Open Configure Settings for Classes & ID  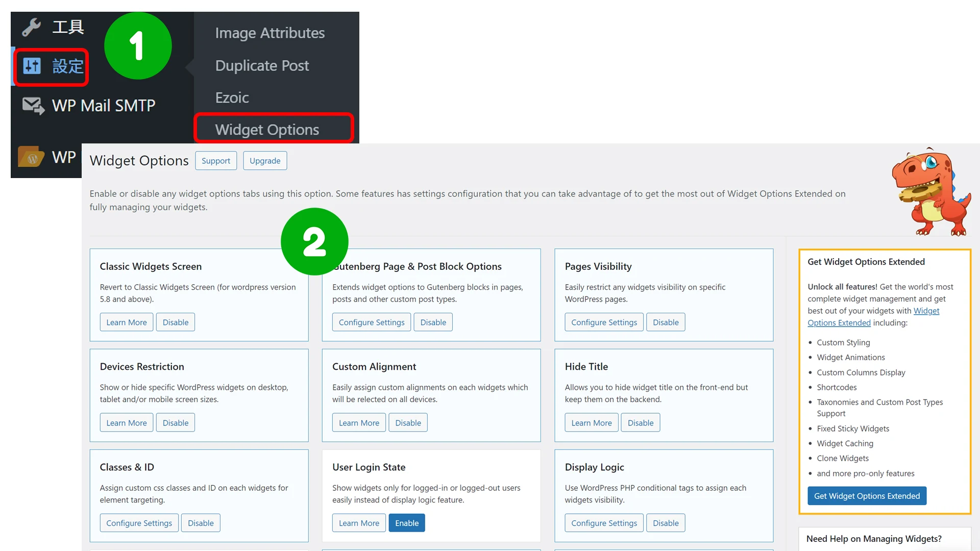pyautogui.click(x=139, y=523)
